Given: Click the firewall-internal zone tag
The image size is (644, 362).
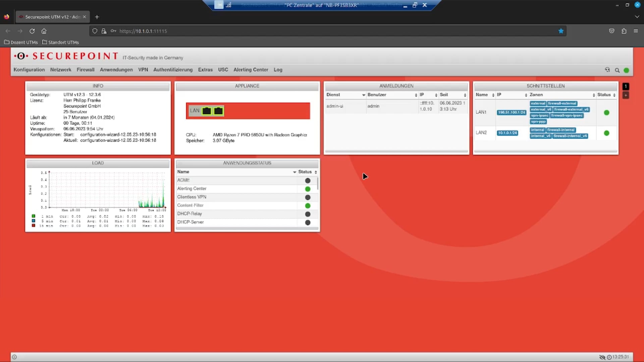Looking at the screenshot, I should point(561,130).
